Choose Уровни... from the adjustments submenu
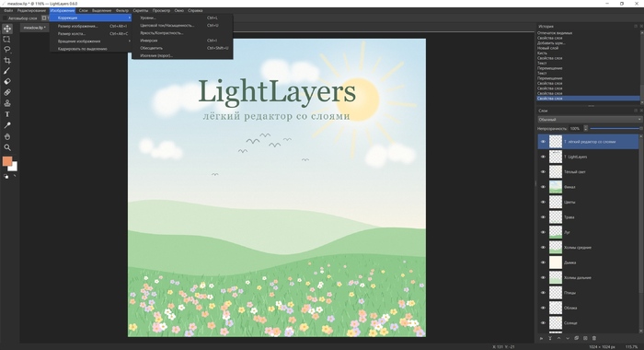 point(182,17)
